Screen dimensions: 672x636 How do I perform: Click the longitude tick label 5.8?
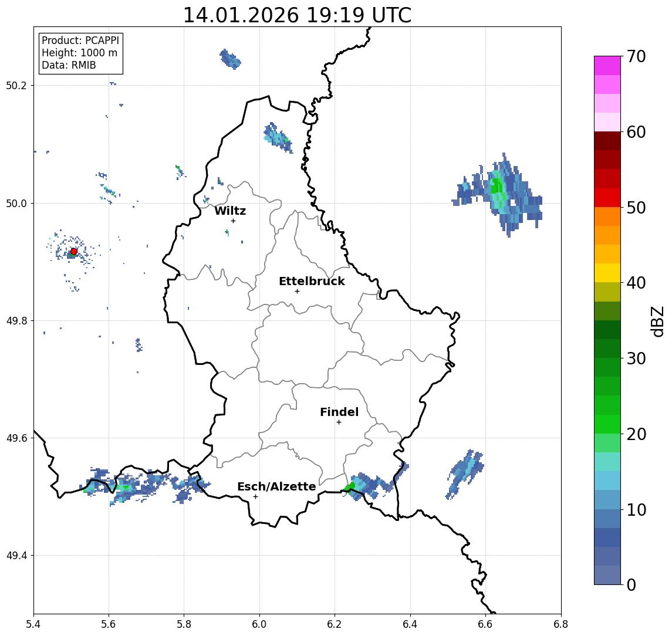184,624
